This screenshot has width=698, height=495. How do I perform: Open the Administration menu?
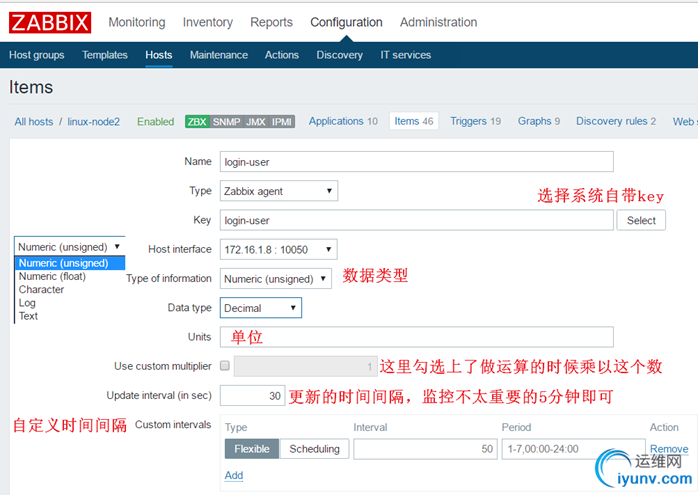[x=438, y=22]
